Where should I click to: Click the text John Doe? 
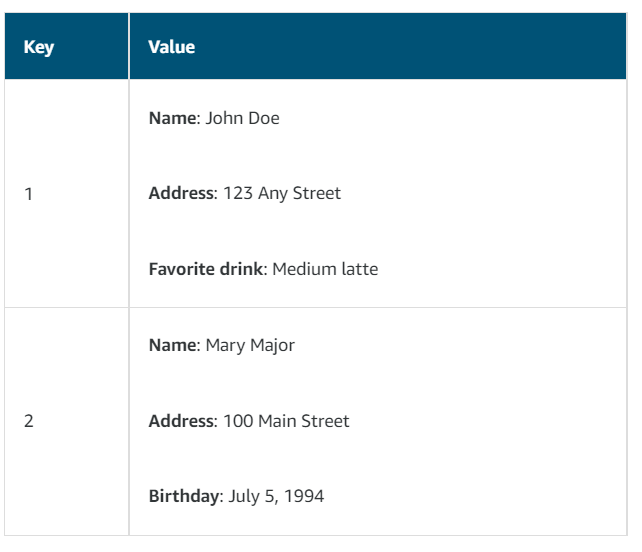point(242,118)
